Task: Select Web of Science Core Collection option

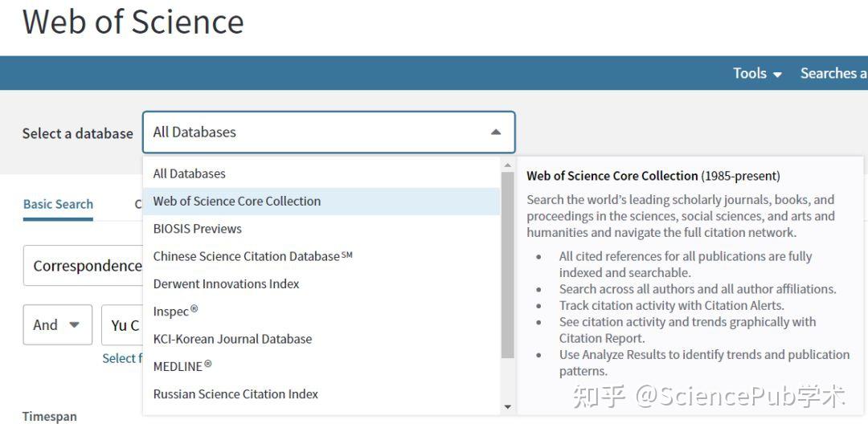Action: (237, 202)
